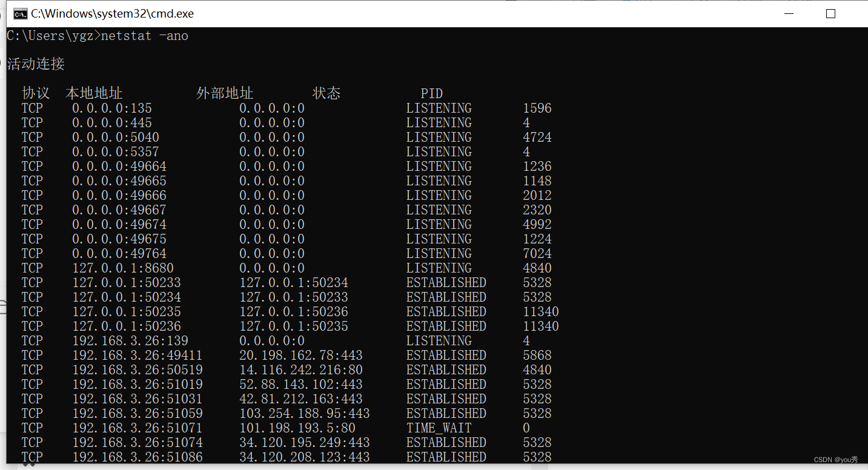Screen dimensions: 868x470
Task: Click the TIME_WAIT state entry
Action: click(439, 428)
